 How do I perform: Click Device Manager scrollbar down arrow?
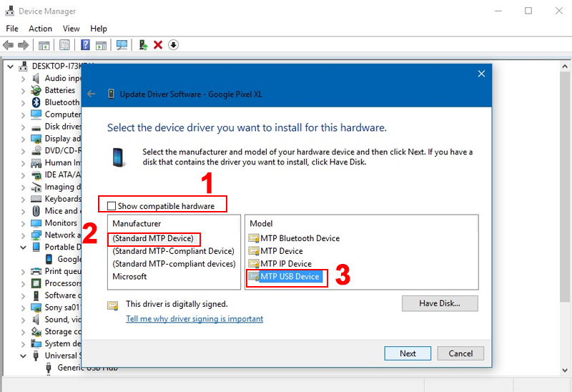pos(565,370)
